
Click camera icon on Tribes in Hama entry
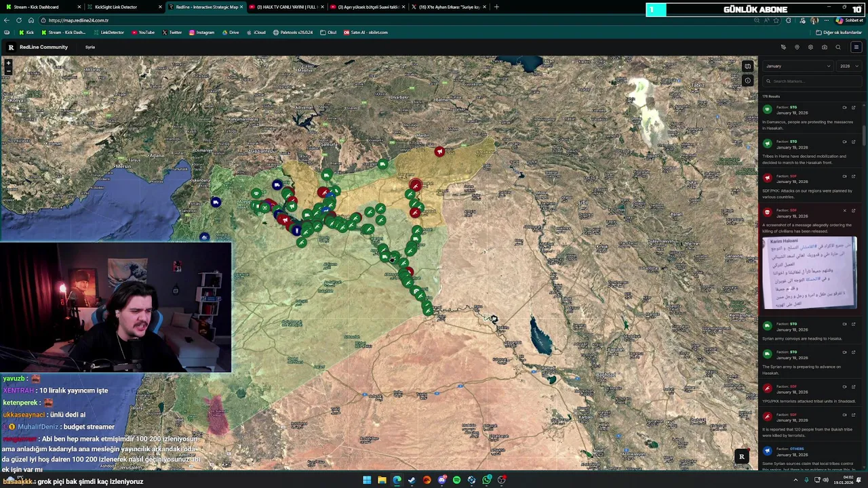click(844, 142)
